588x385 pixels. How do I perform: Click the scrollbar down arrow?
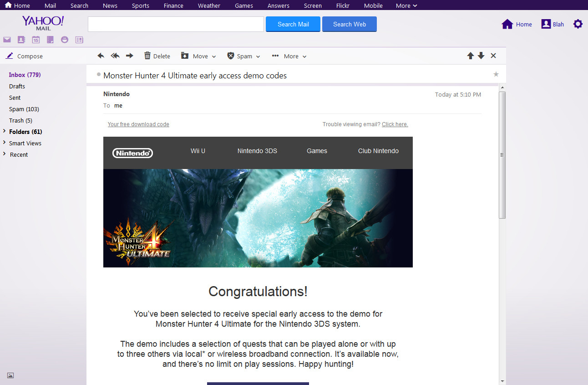click(502, 381)
